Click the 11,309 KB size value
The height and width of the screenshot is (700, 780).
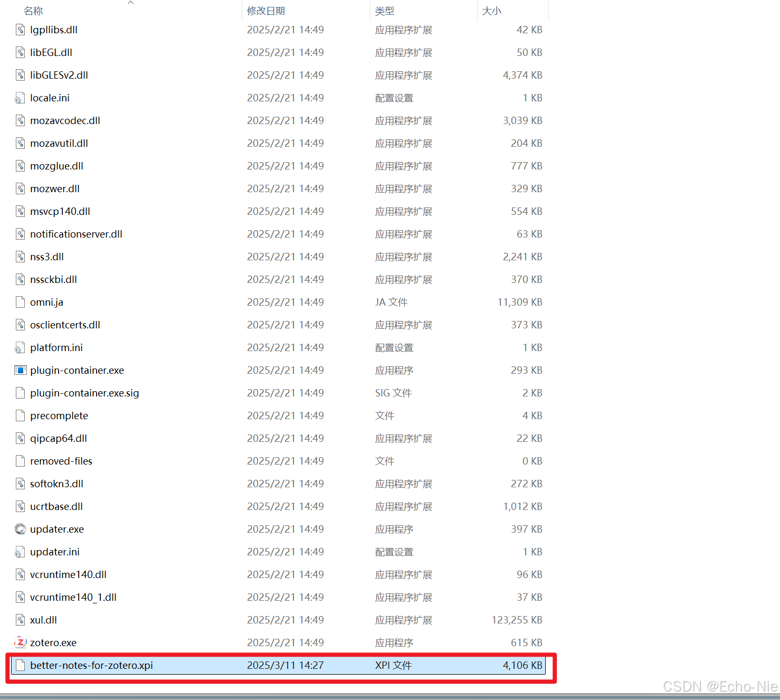pos(520,302)
